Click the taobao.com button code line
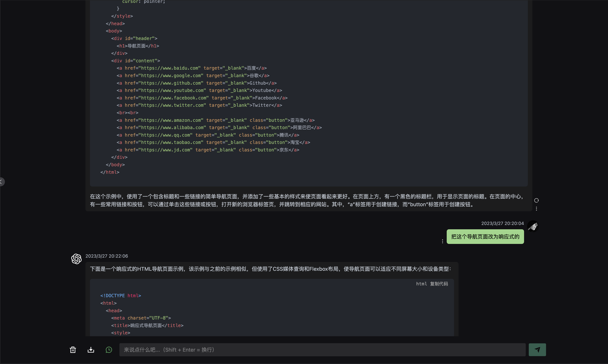The height and width of the screenshot is (364, 608). click(x=213, y=143)
